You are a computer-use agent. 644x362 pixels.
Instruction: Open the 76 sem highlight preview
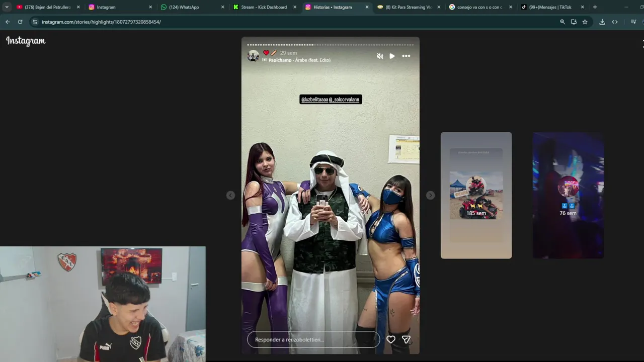click(568, 195)
